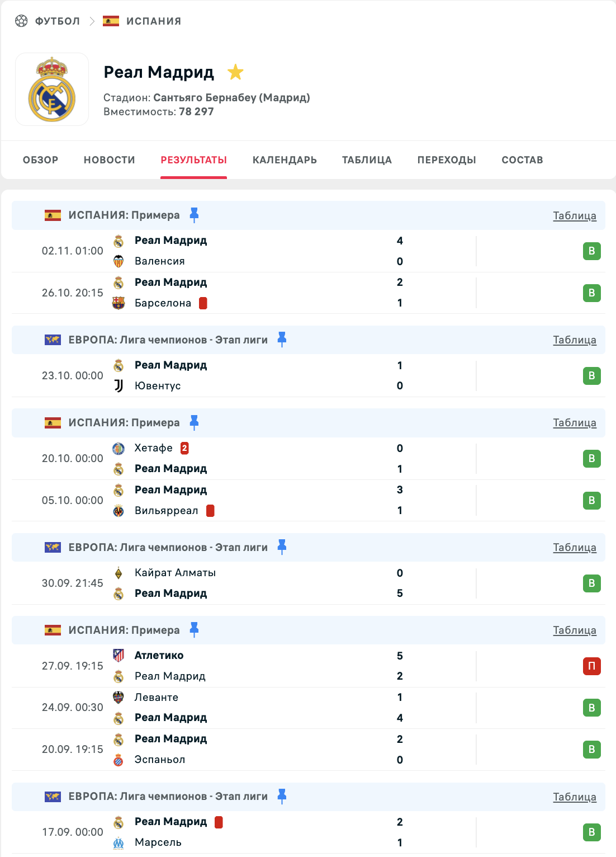Image resolution: width=616 pixels, height=857 pixels.
Task: Open the ОБЗОР tab
Action: [x=41, y=160]
